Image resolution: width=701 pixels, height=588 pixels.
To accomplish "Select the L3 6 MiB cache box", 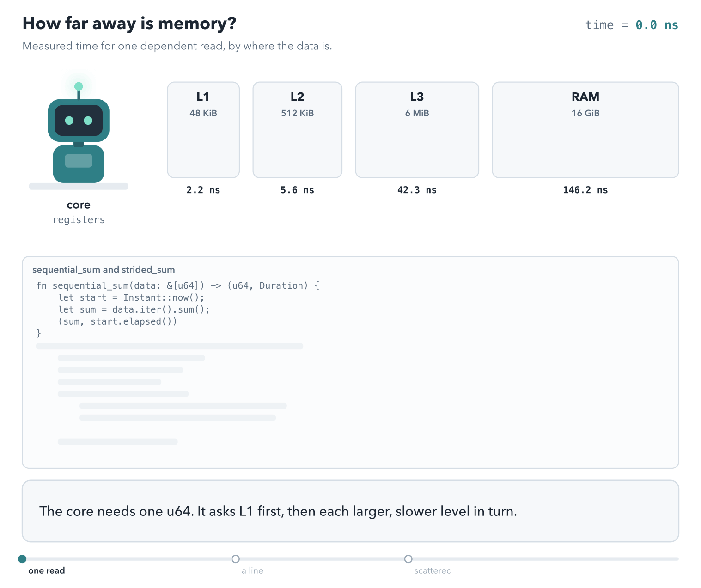I will (x=417, y=130).
